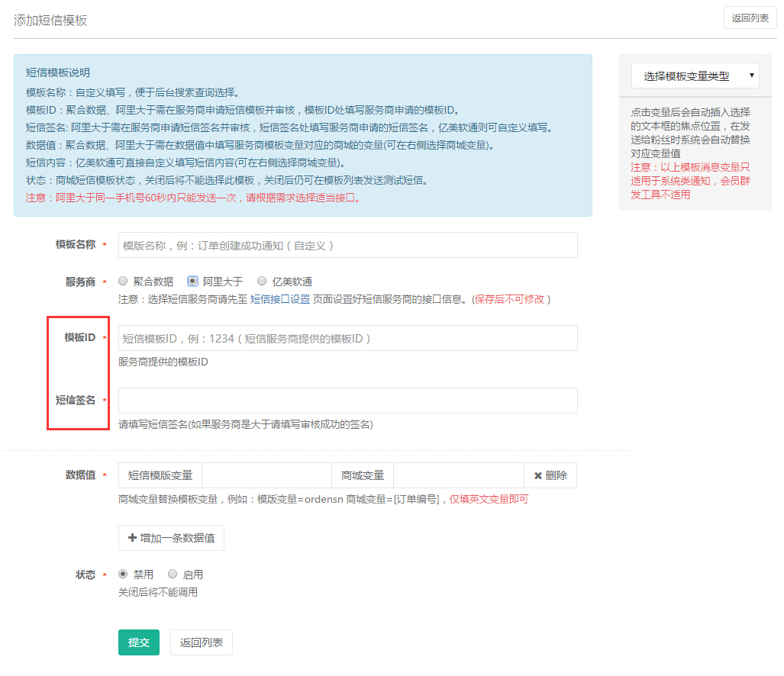
Task: Click the 添加短信模板 page title
Action: point(50,21)
